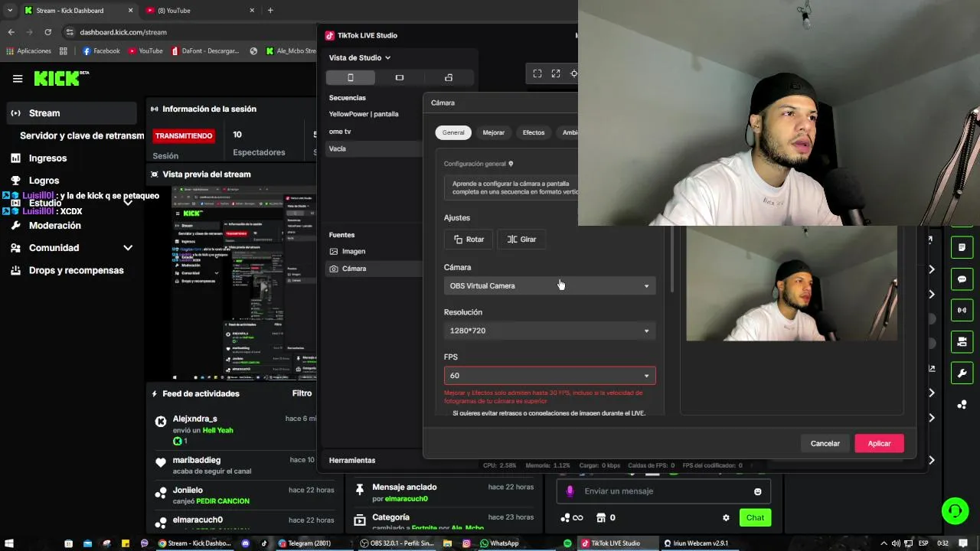Click the Rotar icon button
This screenshot has width=980, height=551.
[469, 240]
